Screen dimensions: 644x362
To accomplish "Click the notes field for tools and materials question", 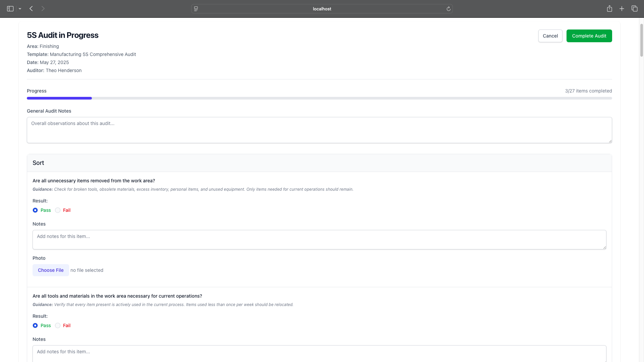I will (319, 354).
